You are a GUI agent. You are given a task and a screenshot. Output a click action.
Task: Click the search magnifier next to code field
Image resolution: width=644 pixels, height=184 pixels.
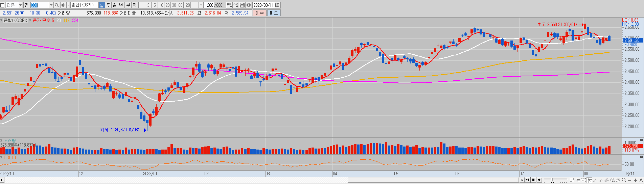coord(56,5)
